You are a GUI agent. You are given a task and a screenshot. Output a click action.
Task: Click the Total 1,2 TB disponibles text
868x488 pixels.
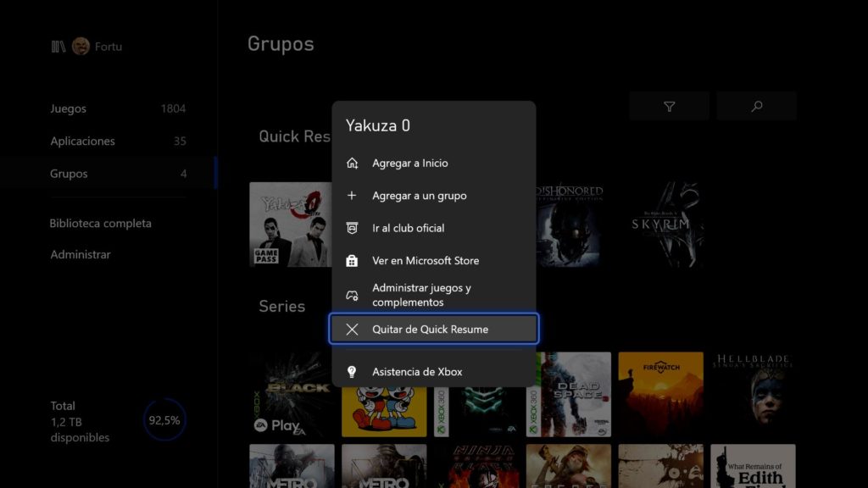80,422
